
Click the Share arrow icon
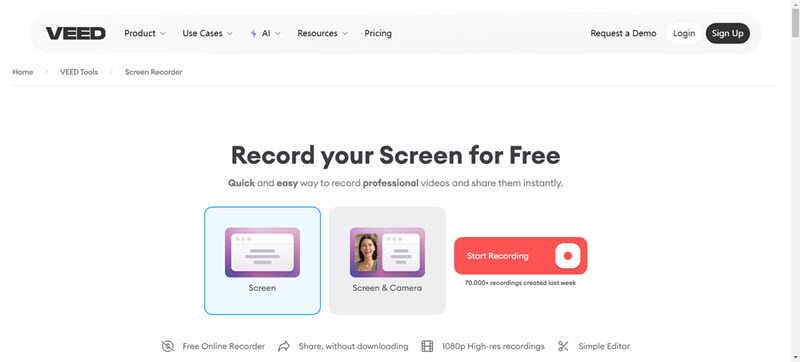(x=284, y=346)
